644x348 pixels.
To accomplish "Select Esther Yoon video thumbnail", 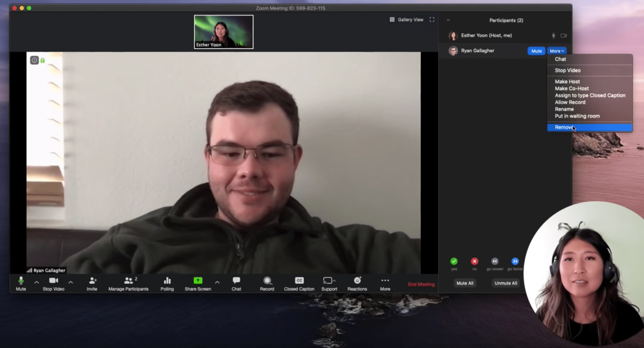I will (x=224, y=32).
